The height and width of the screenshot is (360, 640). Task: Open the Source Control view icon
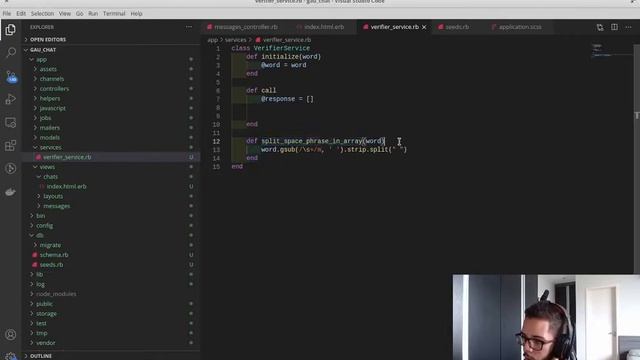(11, 76)
